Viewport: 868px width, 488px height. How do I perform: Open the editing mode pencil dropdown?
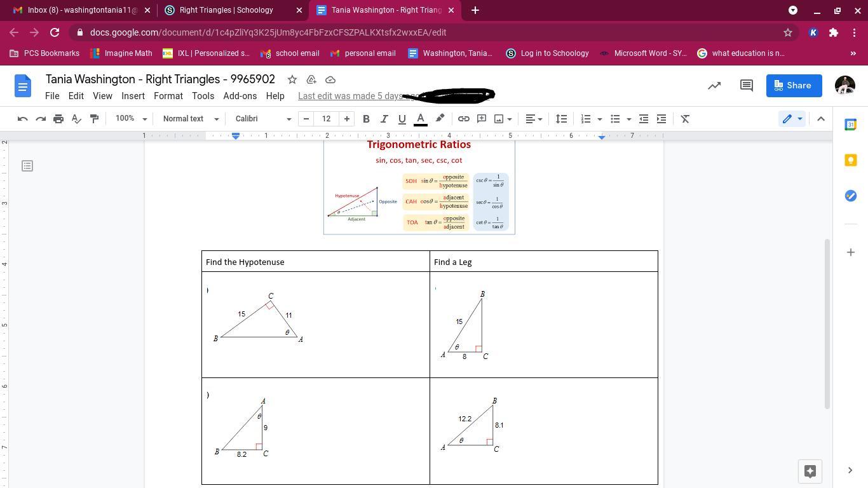[792, 119]
